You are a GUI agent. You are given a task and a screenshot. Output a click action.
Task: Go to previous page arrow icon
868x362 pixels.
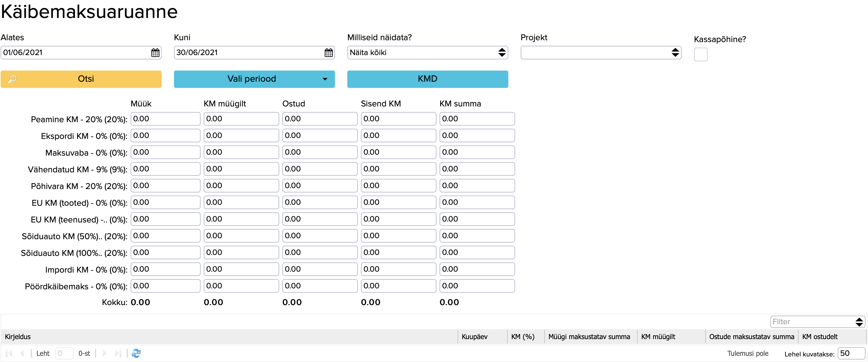22,353
